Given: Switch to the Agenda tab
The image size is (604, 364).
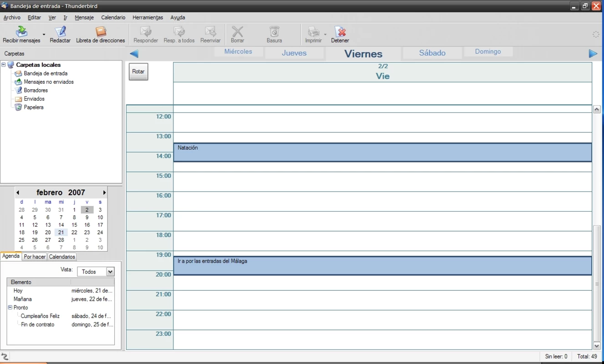Looking at the screenshot, I should pos(11,256).
